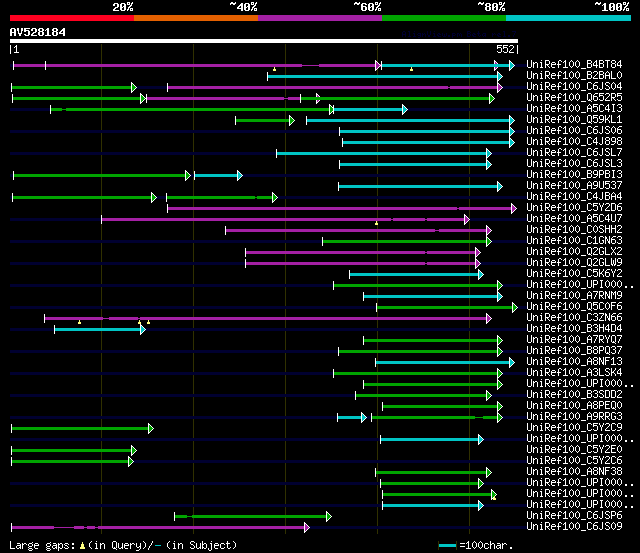Select the UniRef100_A7RYQ7 label
The image size is (640, 553).
coord(574,340)
